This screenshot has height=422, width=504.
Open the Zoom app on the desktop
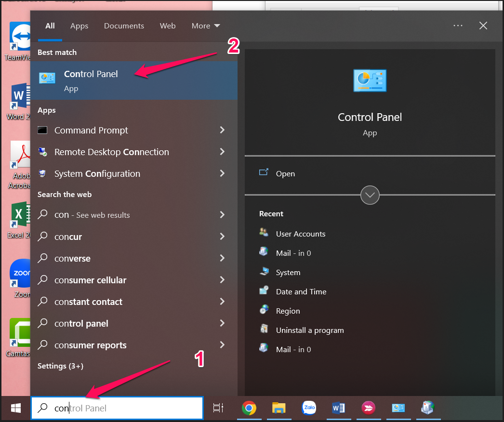point(19,273)
